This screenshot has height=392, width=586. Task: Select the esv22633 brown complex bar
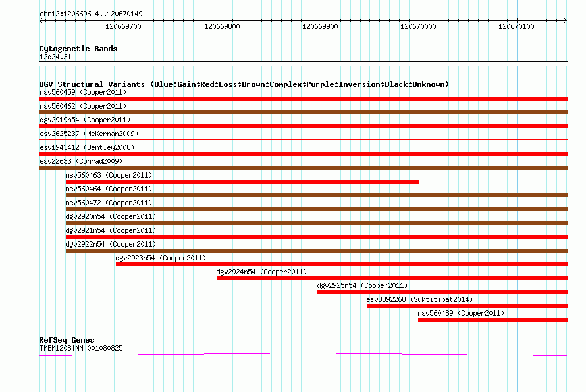click(303, 168)
